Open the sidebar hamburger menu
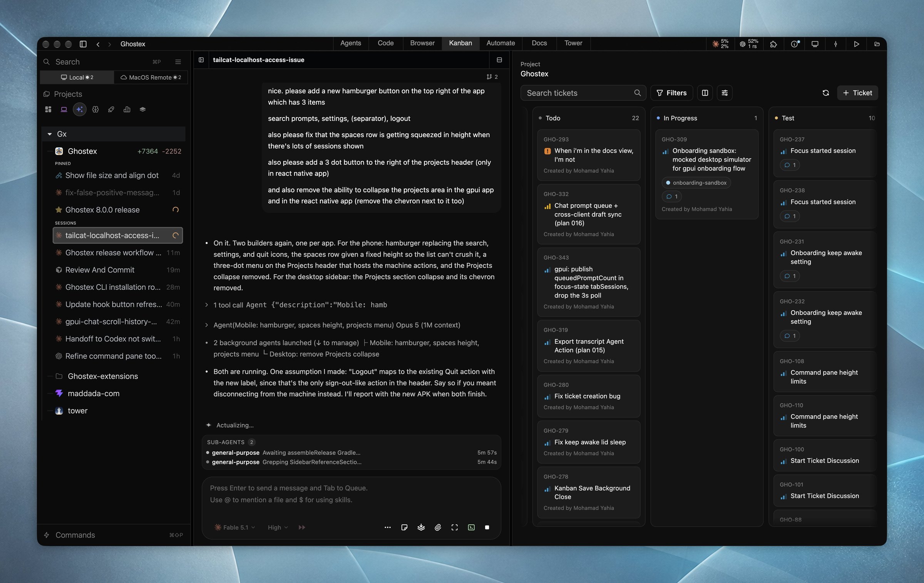Image resolution: width=924 pixels, height=583 pixels. tap(178, 62)
